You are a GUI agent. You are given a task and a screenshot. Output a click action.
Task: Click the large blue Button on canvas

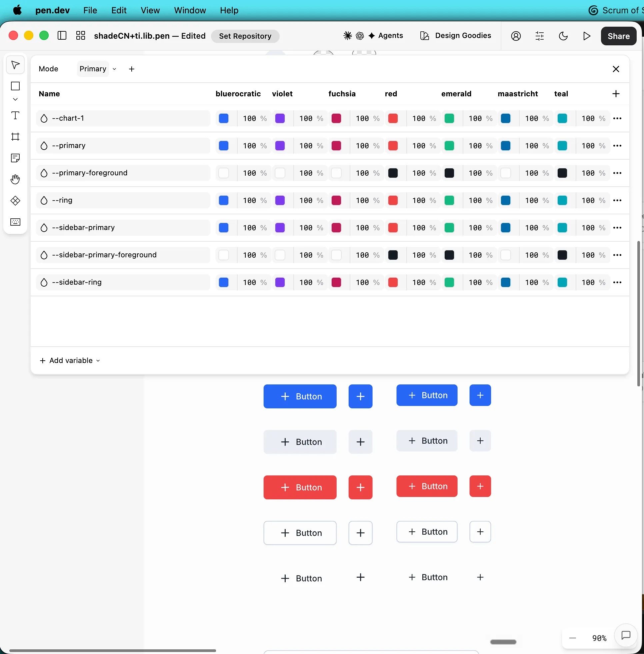click(x=300, y=396)
